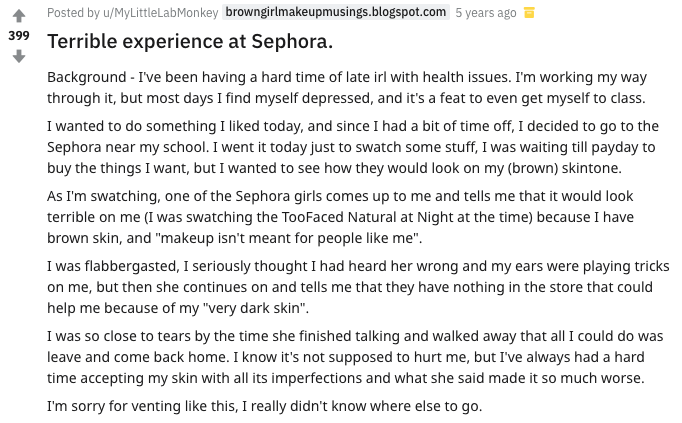Click the 399 vote score
Viewport: 682px width, 423px height.
[x=19, y=36]
